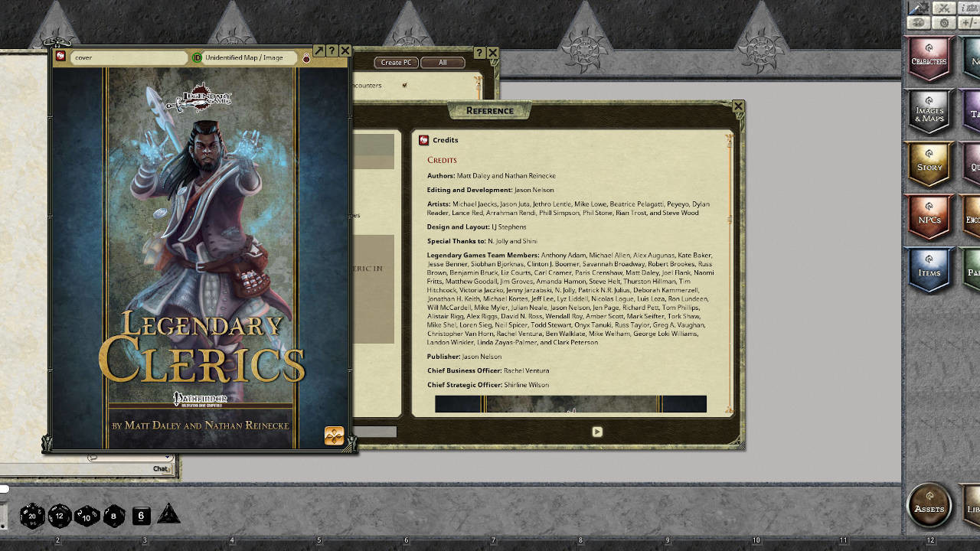Click the crossed swords toolbar icon
The width and height of the screenshot is (980, 551).
pos(944,8)
